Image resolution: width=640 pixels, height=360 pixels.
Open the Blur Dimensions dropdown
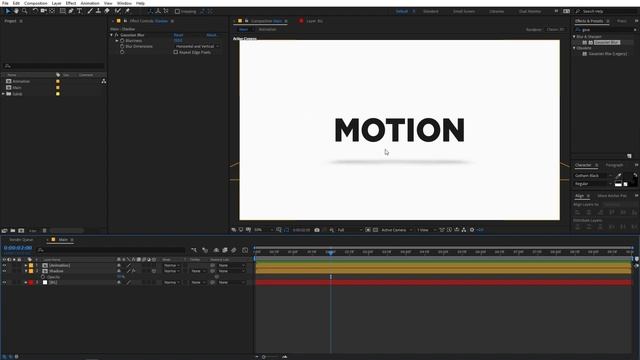(x=197, y=47)
